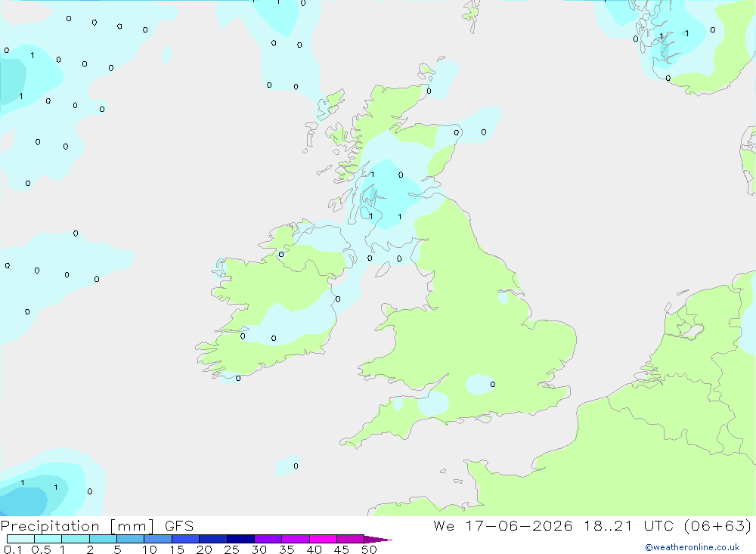The image size is (756, 554).
Task: Click the 30–35 mm purple legend swatch
Action: [x=268, y=539]
